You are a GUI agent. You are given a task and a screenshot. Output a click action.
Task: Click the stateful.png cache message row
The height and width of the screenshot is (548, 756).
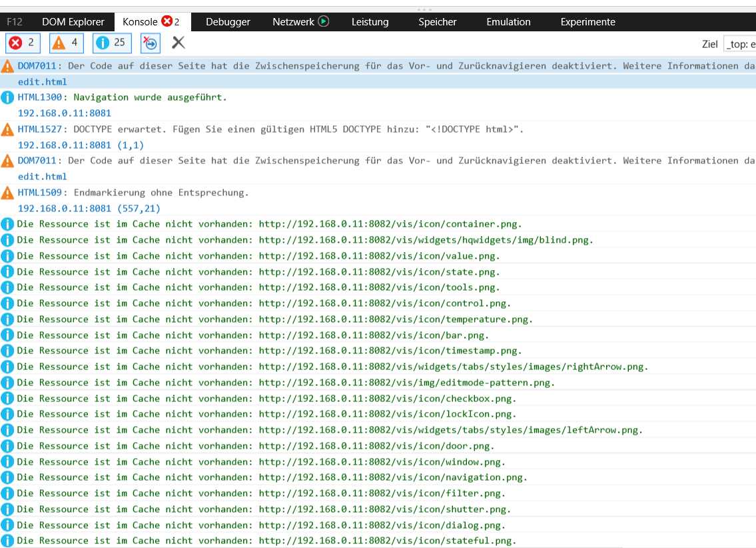tap(266, 541)
